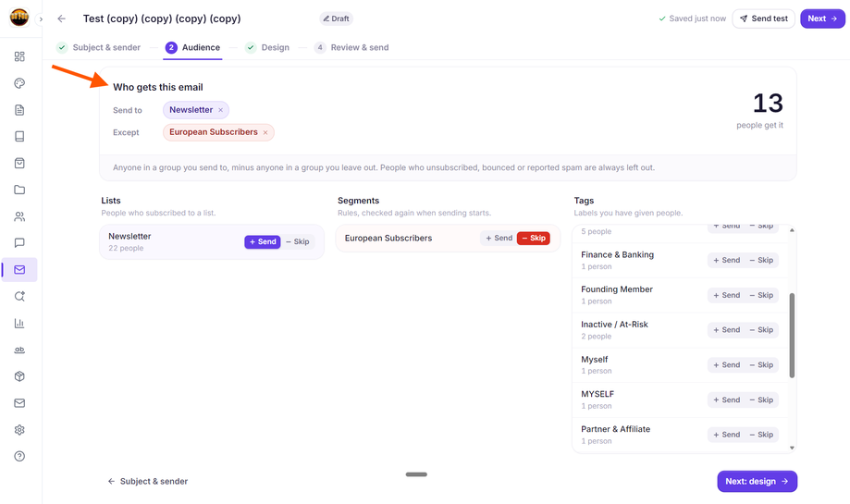This screenshot has width=850, height=504.
Task: Toggle Skip for uppercase MYSELF tag
Action: coord(761,400)
